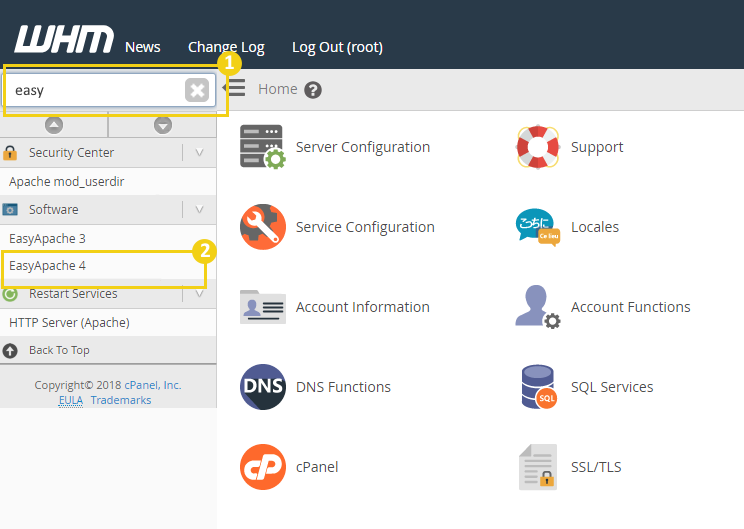This screenshot has width=744, height=529.
Task: Open HTTP Server (Apache)
Action: click(x=69, y=323)
